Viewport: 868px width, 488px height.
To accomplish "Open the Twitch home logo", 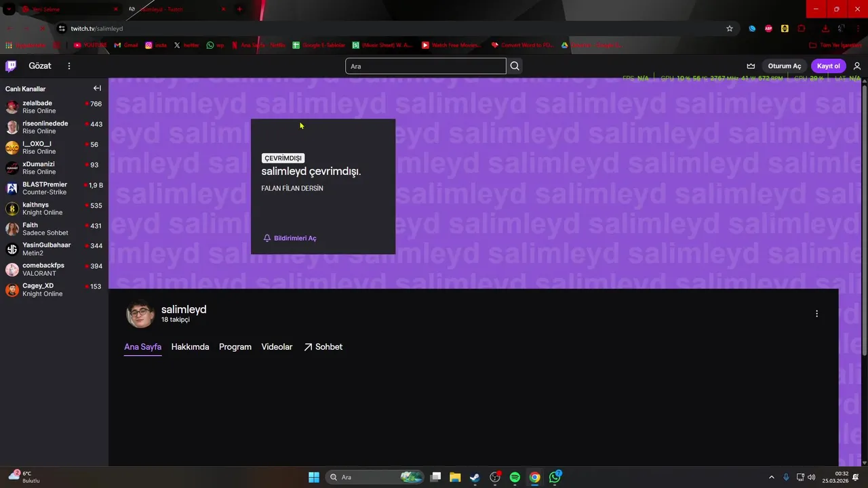I will 11,66.
